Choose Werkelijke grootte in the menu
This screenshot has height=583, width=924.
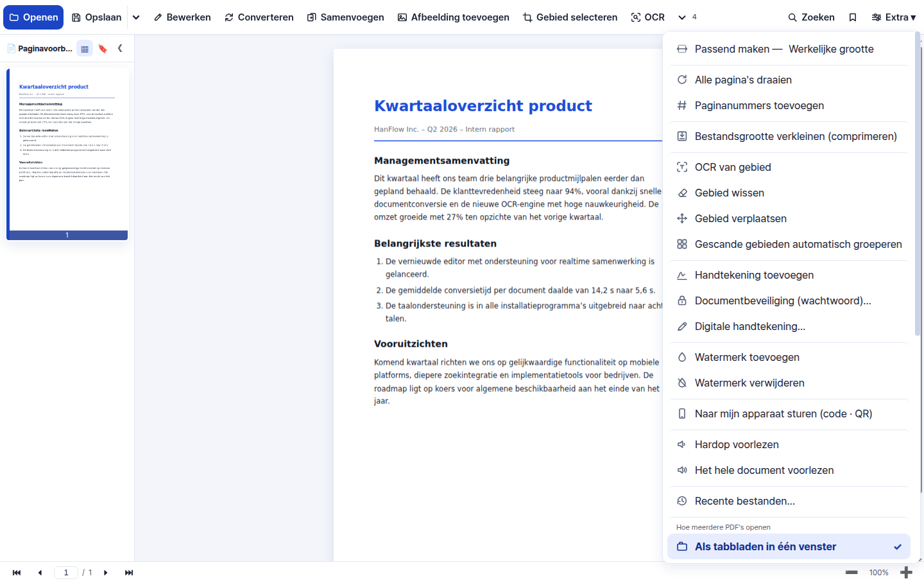831,49
